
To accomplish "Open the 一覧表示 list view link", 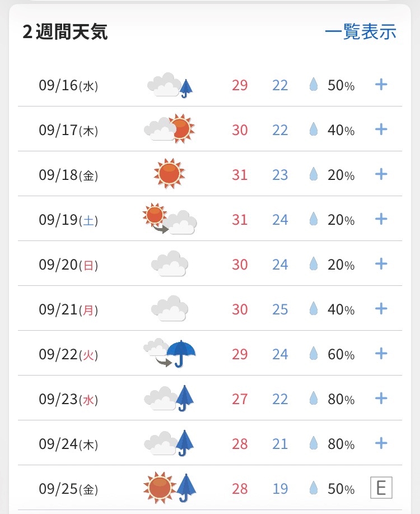I will coord(361,32).
